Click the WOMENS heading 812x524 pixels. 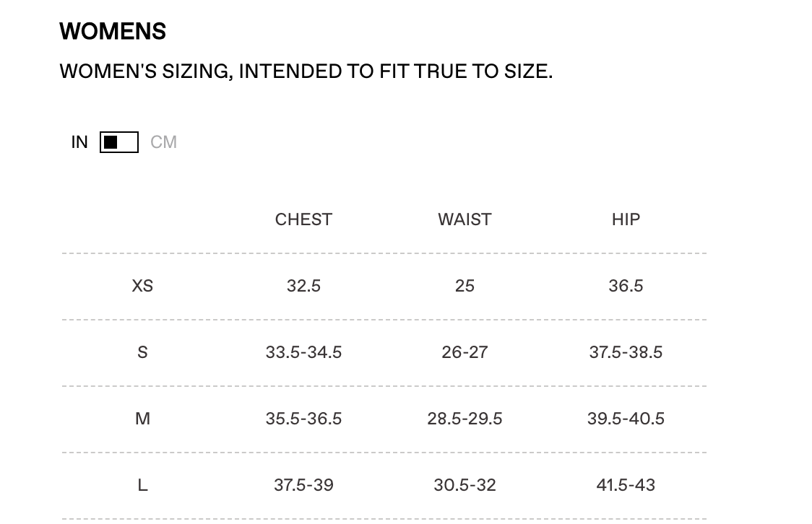[x=113, y=32]
